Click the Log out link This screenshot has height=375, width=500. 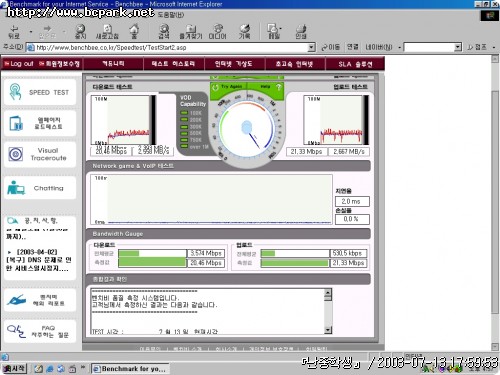click(x=19, y=63)
